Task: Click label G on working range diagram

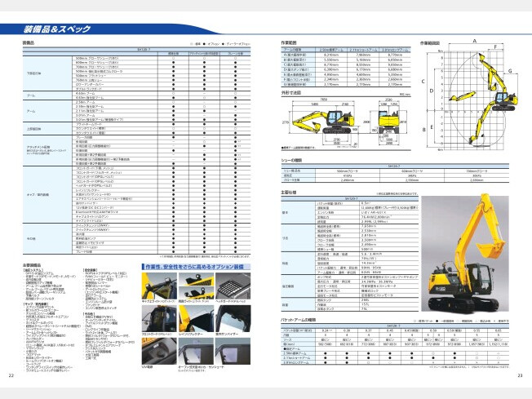Action: (x=509, y=72)
